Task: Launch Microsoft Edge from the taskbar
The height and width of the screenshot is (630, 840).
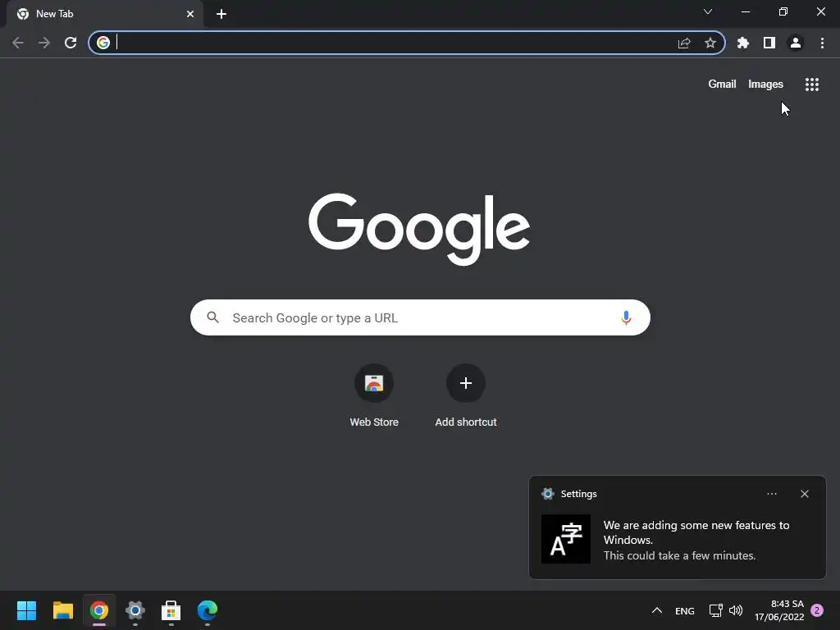Action: [x=208, y=610]
